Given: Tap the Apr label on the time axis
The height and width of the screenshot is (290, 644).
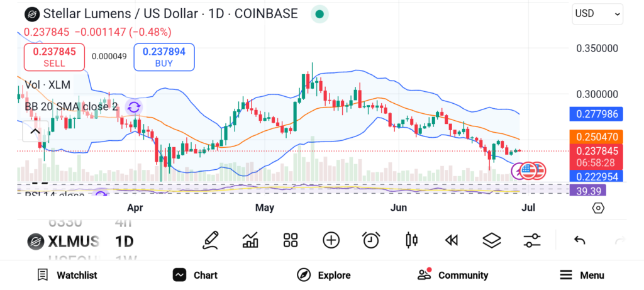Looking at the screenshot, I should 135,208.
